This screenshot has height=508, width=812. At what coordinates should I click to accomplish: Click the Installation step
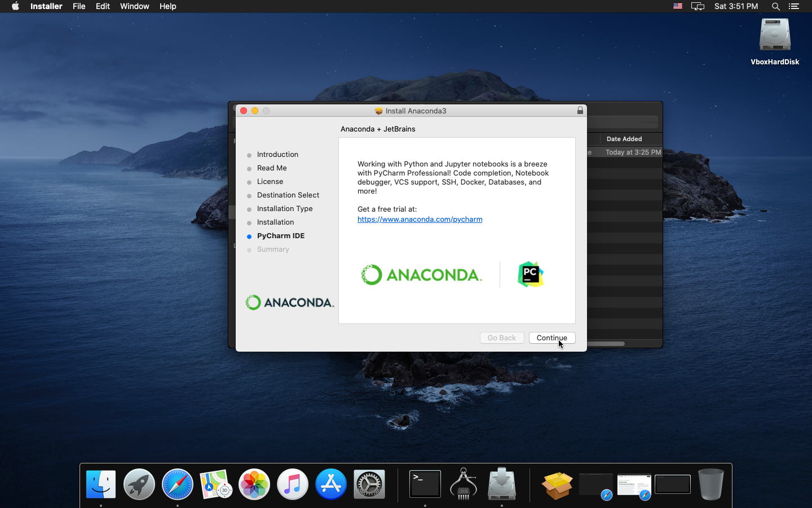[x=276, y=222]
